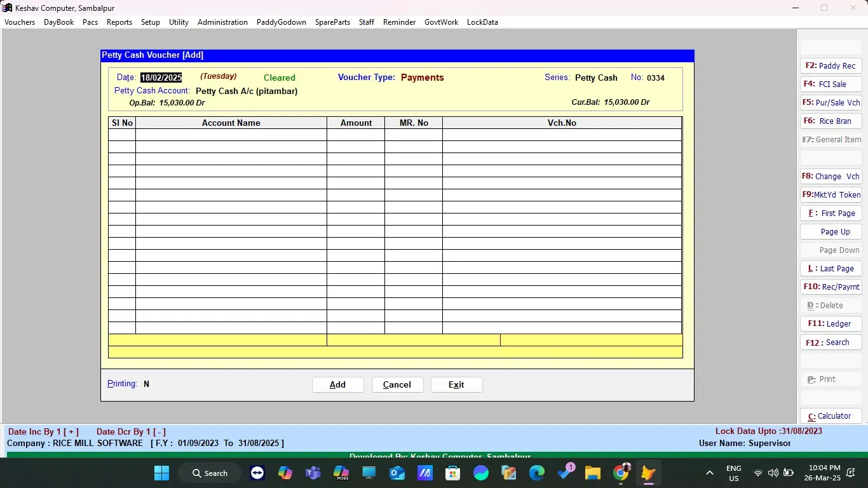Click first row MR. No cell
The width and height of the screenshot is (868, 488).
(x=414, y=135)
